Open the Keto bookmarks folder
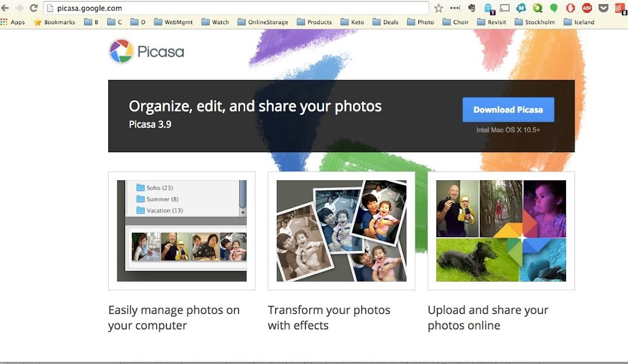This screenshot has width=628, height=364. [352, 22]
